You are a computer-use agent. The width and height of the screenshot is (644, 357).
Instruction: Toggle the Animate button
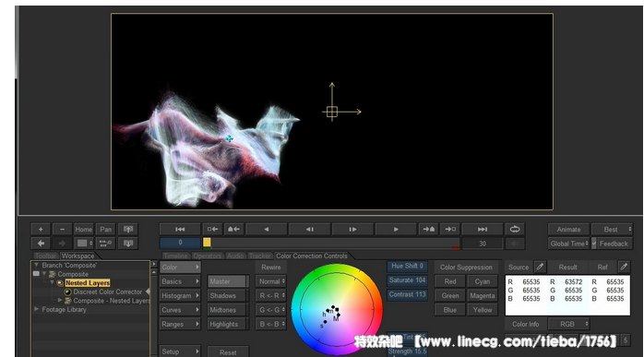(x=568, y=229)
